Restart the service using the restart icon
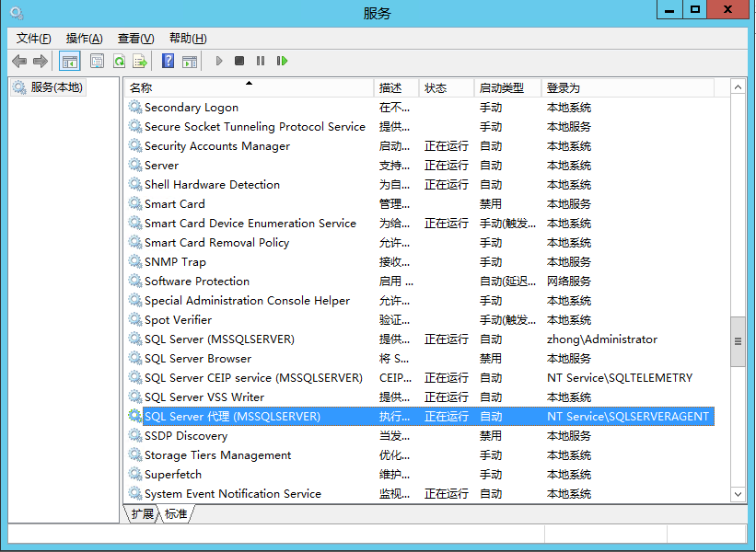This screenshot has height=552, width=756. pos(282,61)
